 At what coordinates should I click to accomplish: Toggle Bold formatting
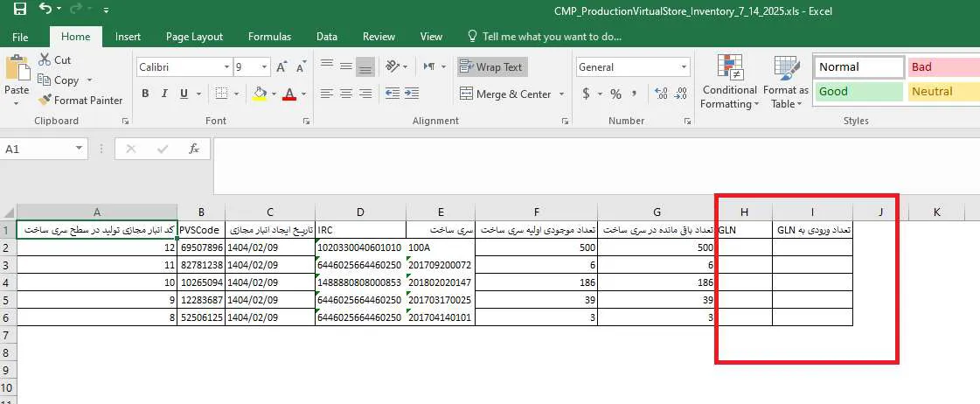coord(146,94)
